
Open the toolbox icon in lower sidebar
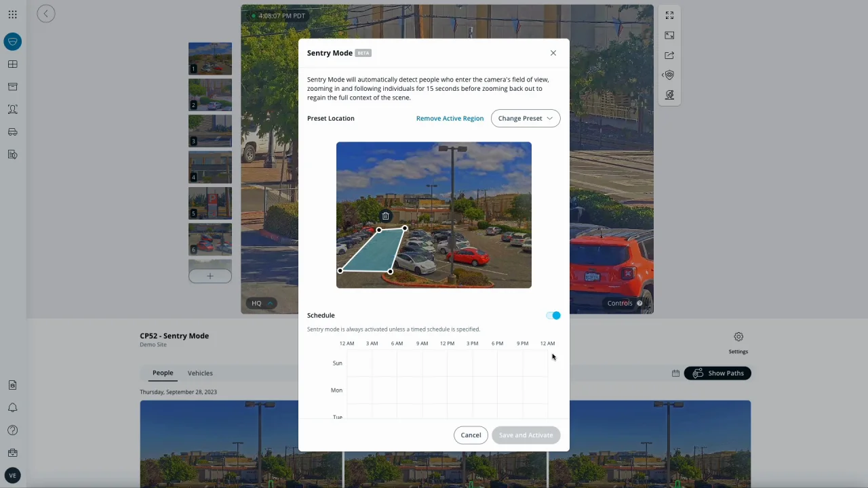pyautogui.click(x=12, y=453)
